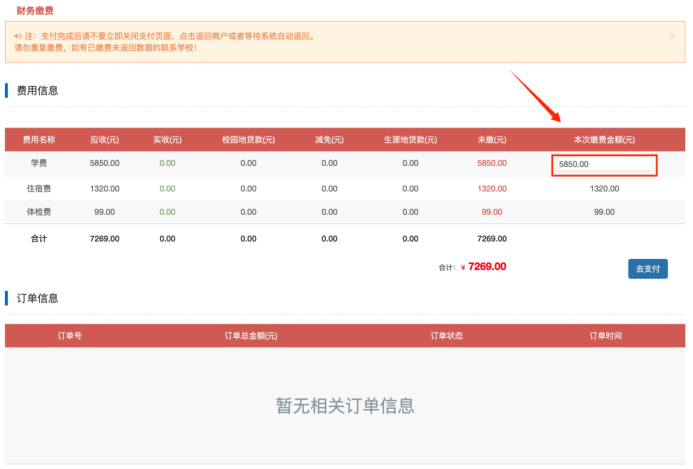Image resolution: width=693 pixels, height=469 pixels.
Task: Select the 合计 row label
Action: coord(39,239)
